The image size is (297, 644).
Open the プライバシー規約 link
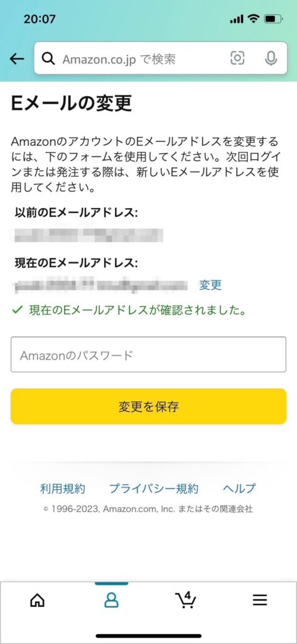[x=154, y=489]
